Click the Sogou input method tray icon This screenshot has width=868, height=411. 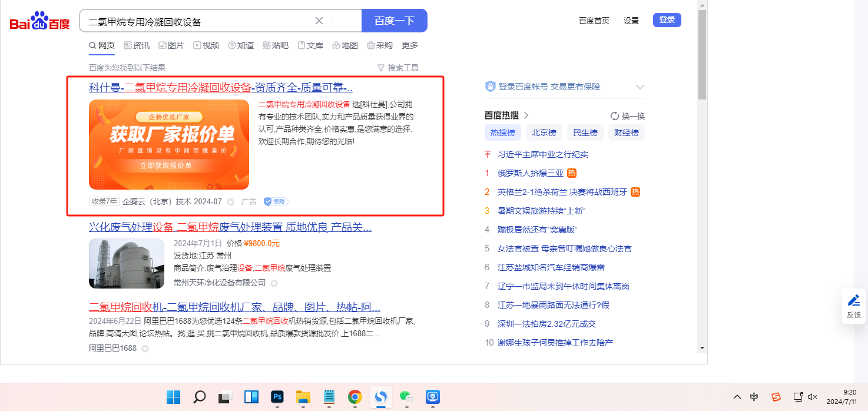point(776,397)
